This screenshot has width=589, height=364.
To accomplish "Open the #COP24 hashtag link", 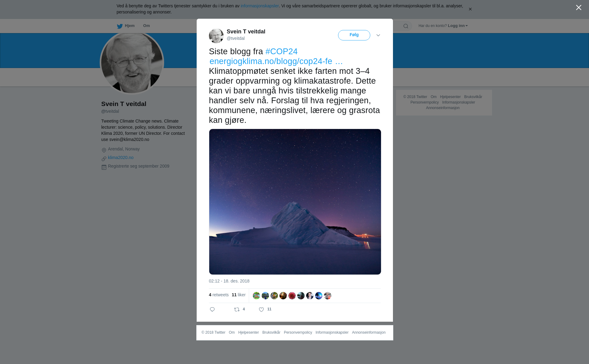I will tap(281, 51).
